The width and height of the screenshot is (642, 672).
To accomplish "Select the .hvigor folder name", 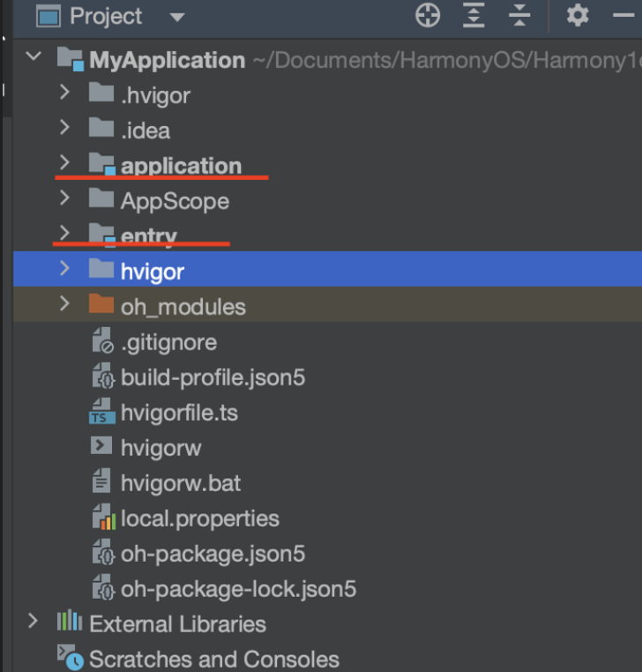I will pos(155,95).
